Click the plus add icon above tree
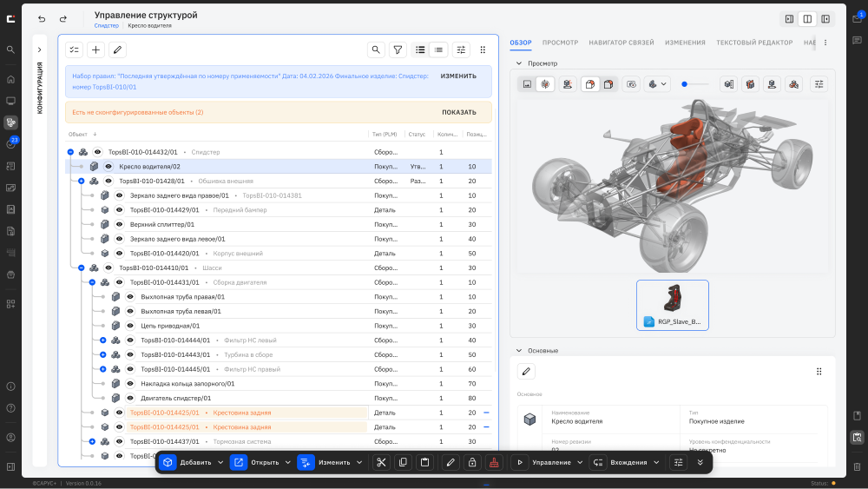Viewport: 868px width, 489px height. coord(95,50)
